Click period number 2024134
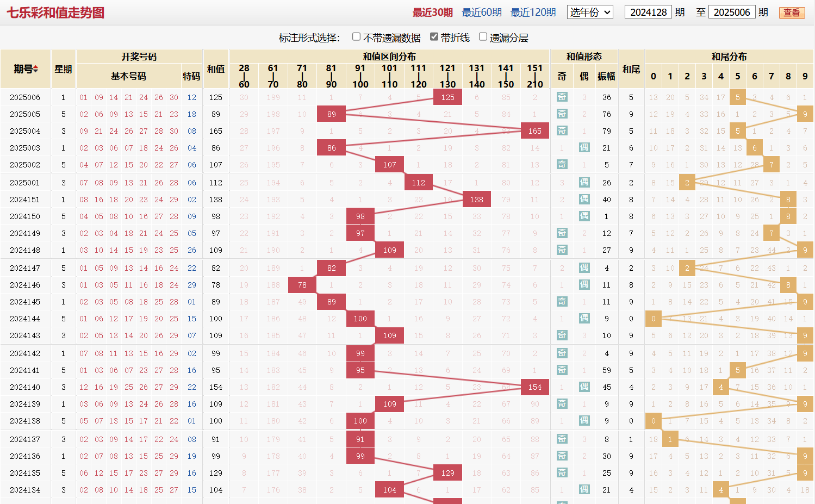Viewport: 815px width, 504px height. [x=25, y=490]
